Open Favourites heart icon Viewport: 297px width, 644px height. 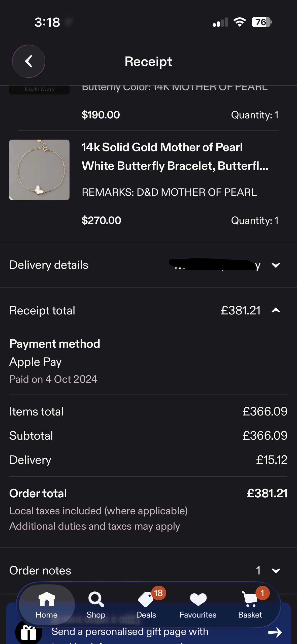(x=198, y=600)
